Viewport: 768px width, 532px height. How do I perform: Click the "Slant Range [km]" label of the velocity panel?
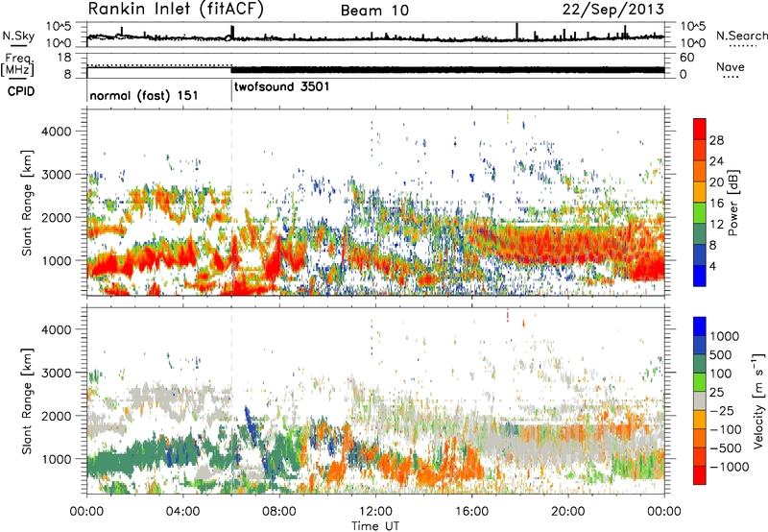[27, 400]
